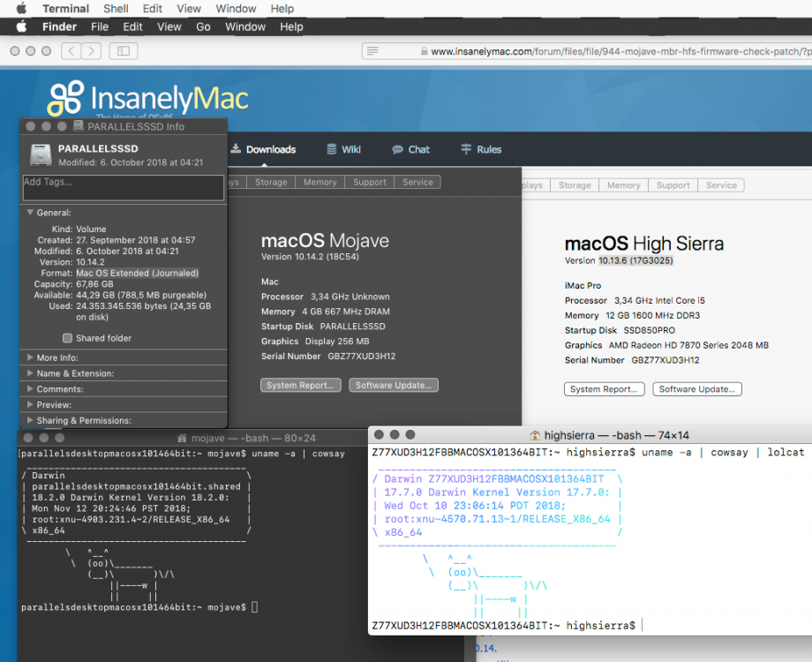The height and width of the screenshot is (662, 812).
Task: Select Storage tab in Mojave About window
Action: pos(271,183)
